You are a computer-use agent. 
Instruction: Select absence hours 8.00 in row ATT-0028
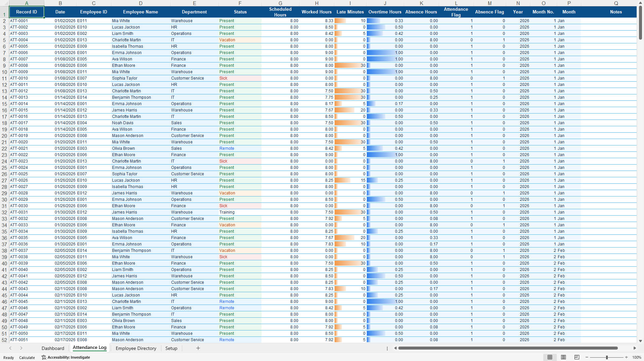point(421,193)
